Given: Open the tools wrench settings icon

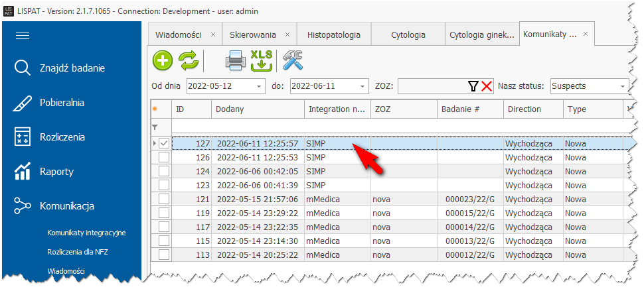Looking at the screenshot, I should tap(292, 61).
